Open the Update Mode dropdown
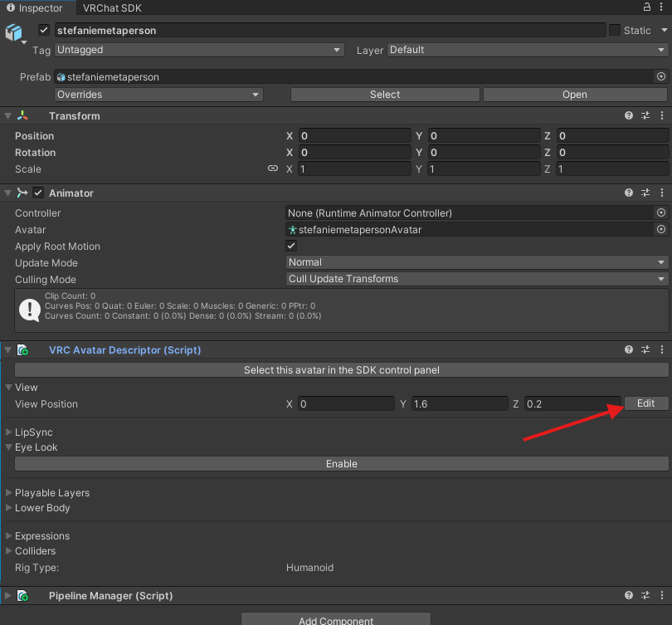 coord(476,262)
